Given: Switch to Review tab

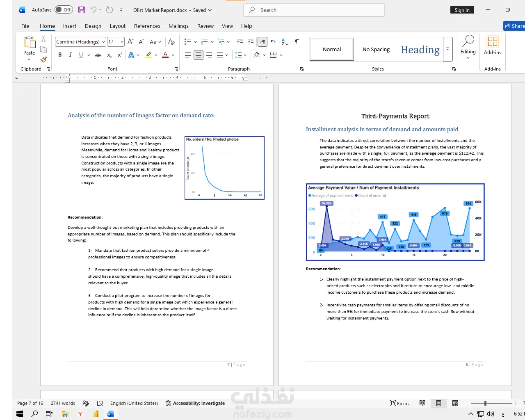Looking at the screenshot, I should tap(205, 26).
